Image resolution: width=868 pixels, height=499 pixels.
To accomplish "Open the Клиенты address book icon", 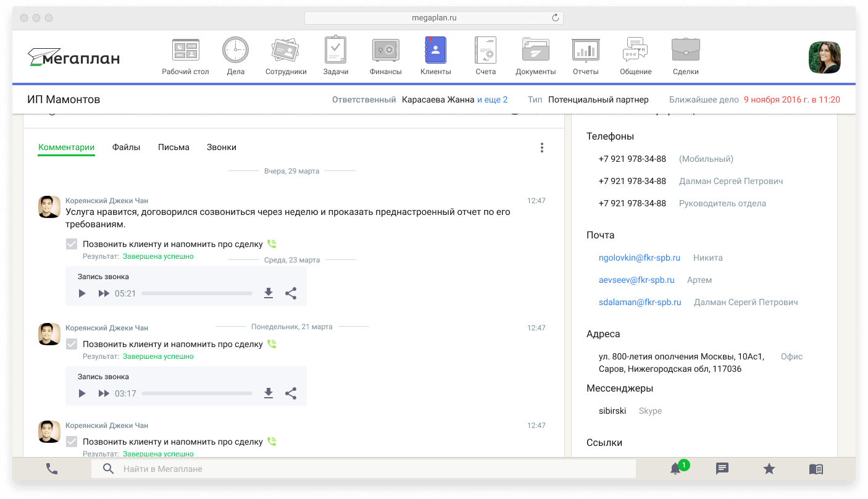I will pyautogui.click(x=435, y=51).
